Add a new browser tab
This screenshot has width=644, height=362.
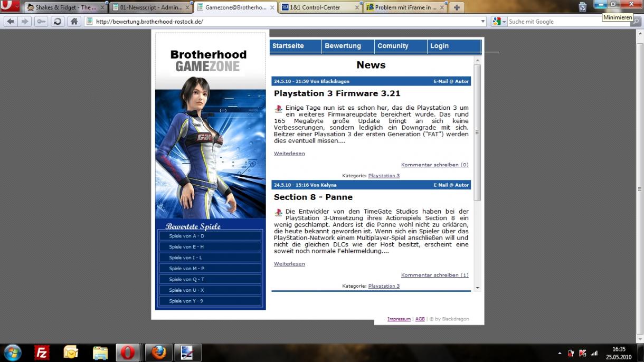pyautogui.click(x=457, y=7)
